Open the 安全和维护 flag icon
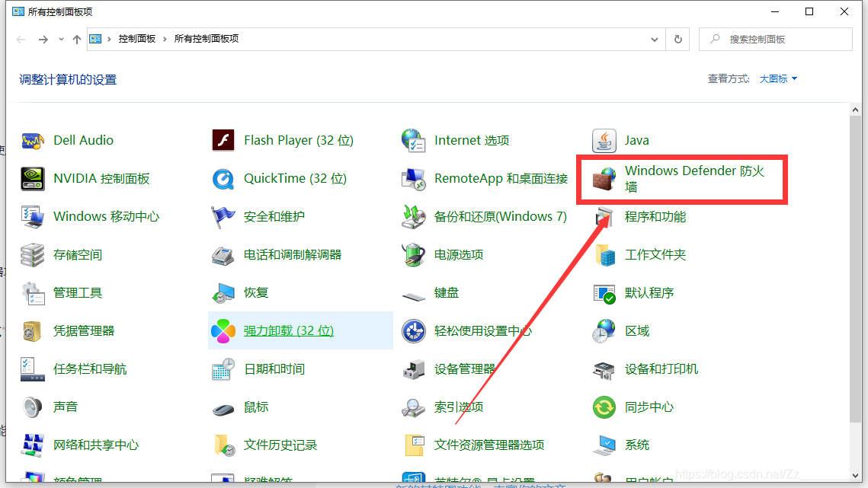 [223, 217]
